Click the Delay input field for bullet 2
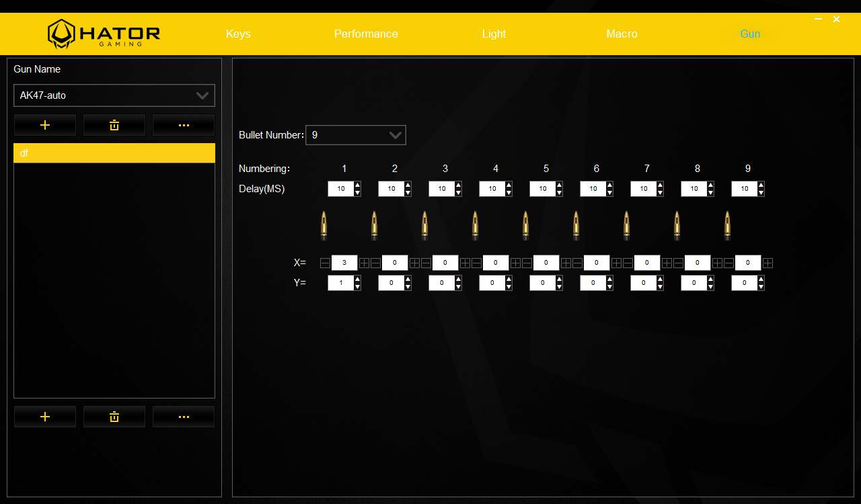 (x=391, y=189)
